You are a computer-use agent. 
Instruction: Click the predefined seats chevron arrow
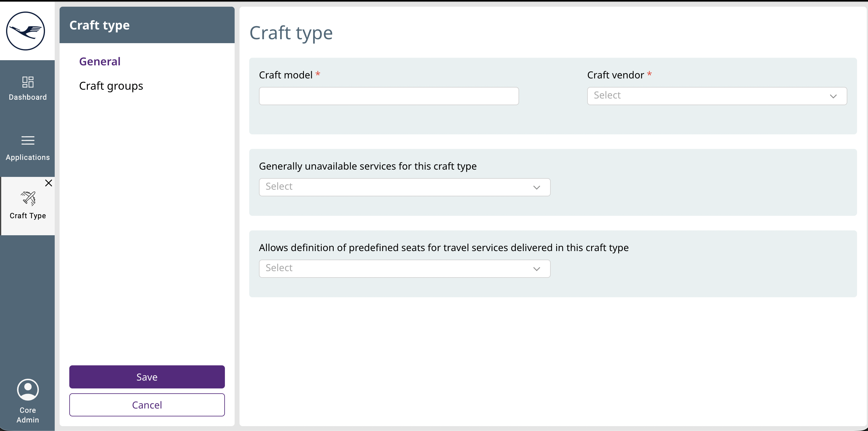tap(536, 269)
